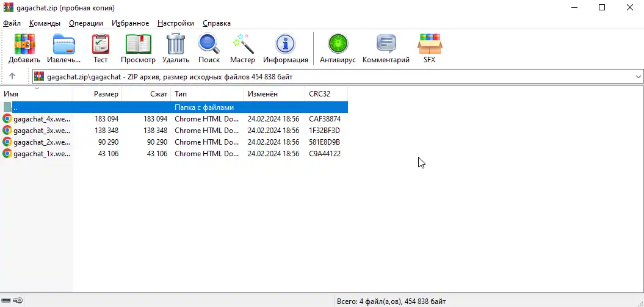The width and height of the screenshot is (644, 307).
Task: Open the Просмотр (View) book icon
Action: click(138, 45)
